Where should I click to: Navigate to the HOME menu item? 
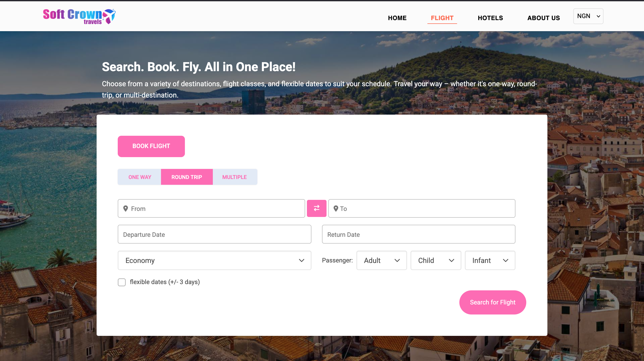(397, 18)
